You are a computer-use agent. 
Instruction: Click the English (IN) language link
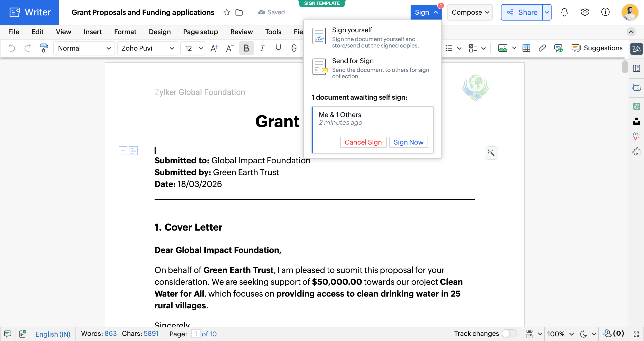(x=53, y=334)
